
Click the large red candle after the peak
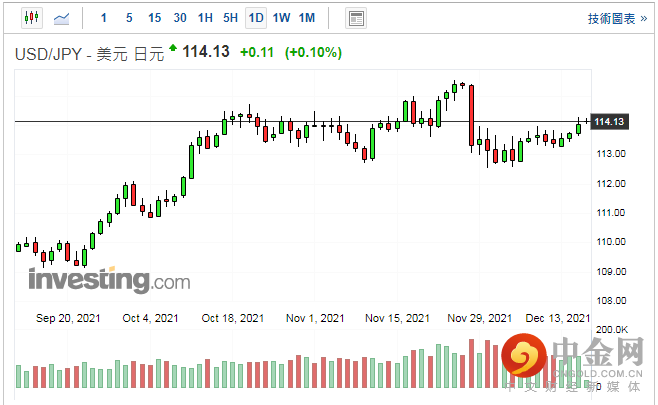472,115
